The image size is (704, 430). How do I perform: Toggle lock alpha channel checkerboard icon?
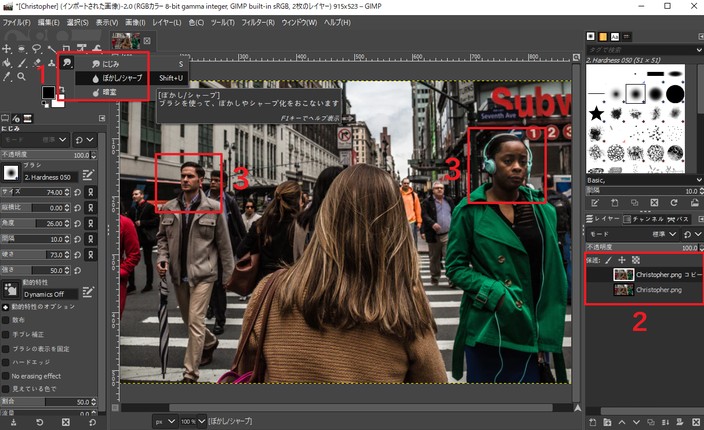pos(636,260)
